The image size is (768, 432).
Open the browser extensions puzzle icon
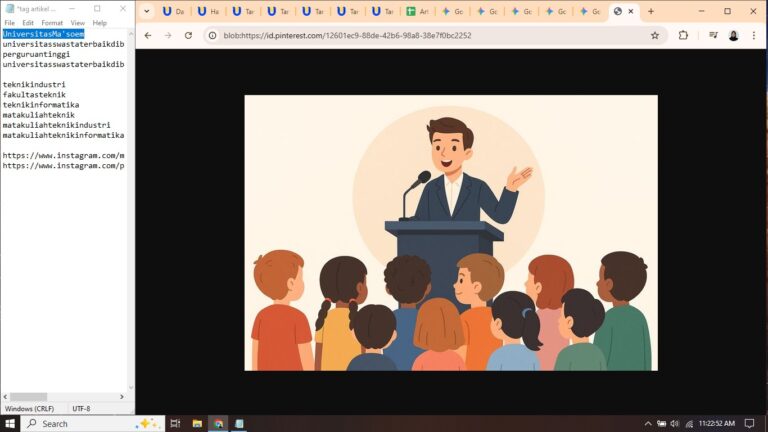(x=684, y=35)
